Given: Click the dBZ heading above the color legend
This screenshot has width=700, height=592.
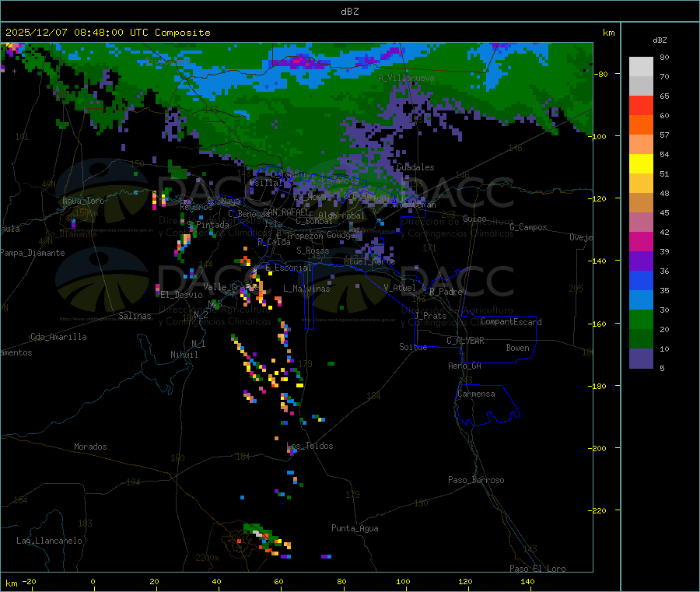Looking at the screenshot, I should pos(660,40).
